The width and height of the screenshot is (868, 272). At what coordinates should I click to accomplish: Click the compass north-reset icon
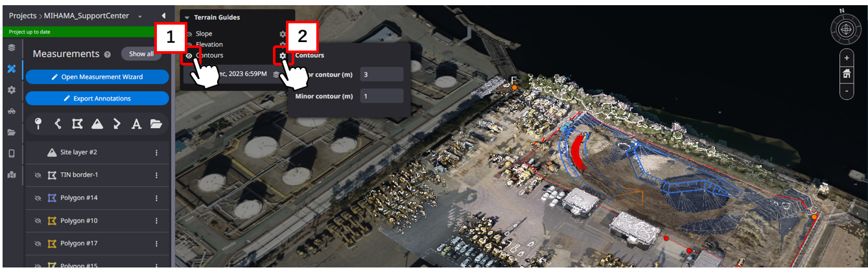(x=846, y=29)
